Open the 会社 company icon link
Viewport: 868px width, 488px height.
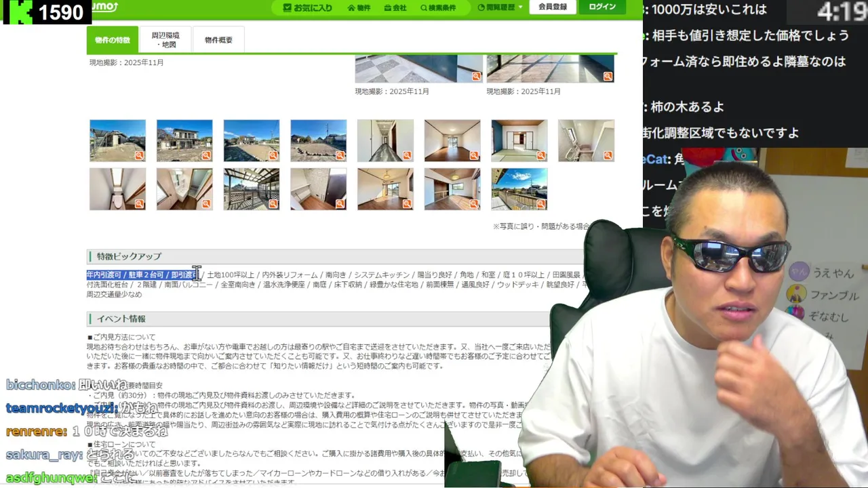[x=395, y=7]
